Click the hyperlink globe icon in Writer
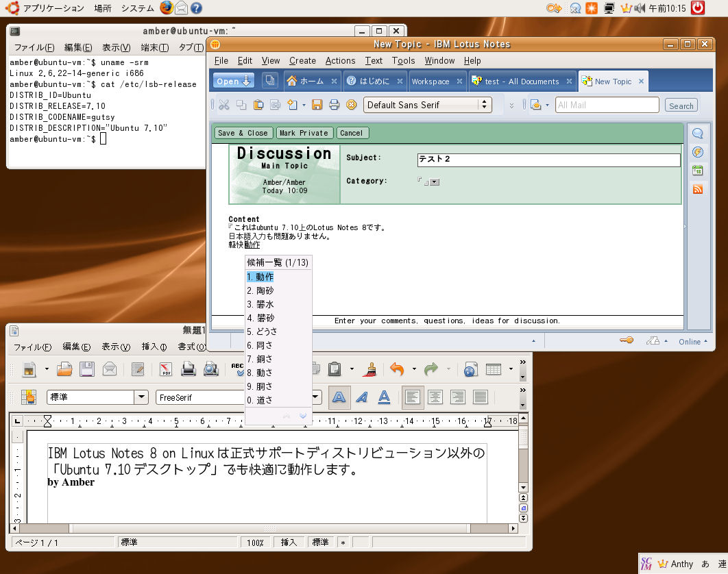Viewport: 728px width, 574px height. click(x=470, y=369)
